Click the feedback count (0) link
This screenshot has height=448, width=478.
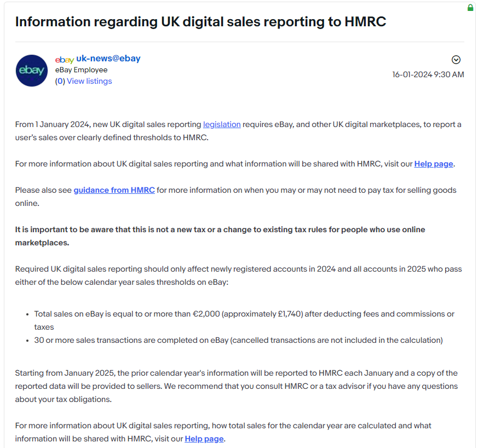pos(59,81)
